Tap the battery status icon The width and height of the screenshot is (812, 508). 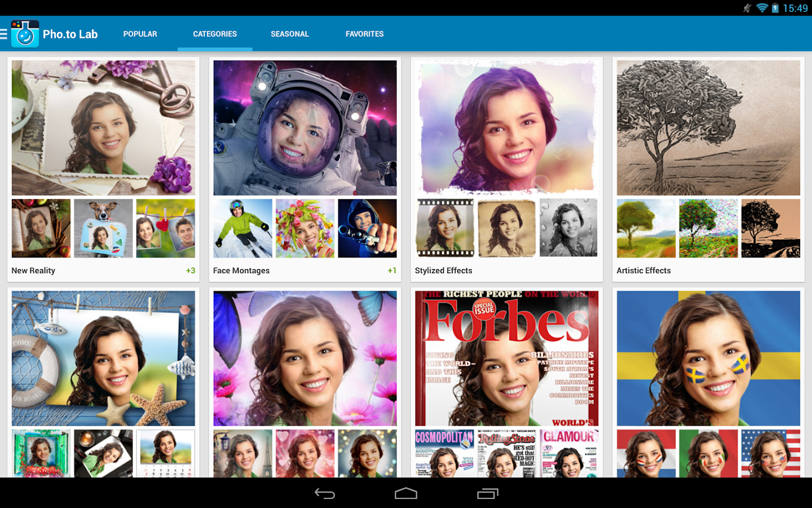(775, 8)
